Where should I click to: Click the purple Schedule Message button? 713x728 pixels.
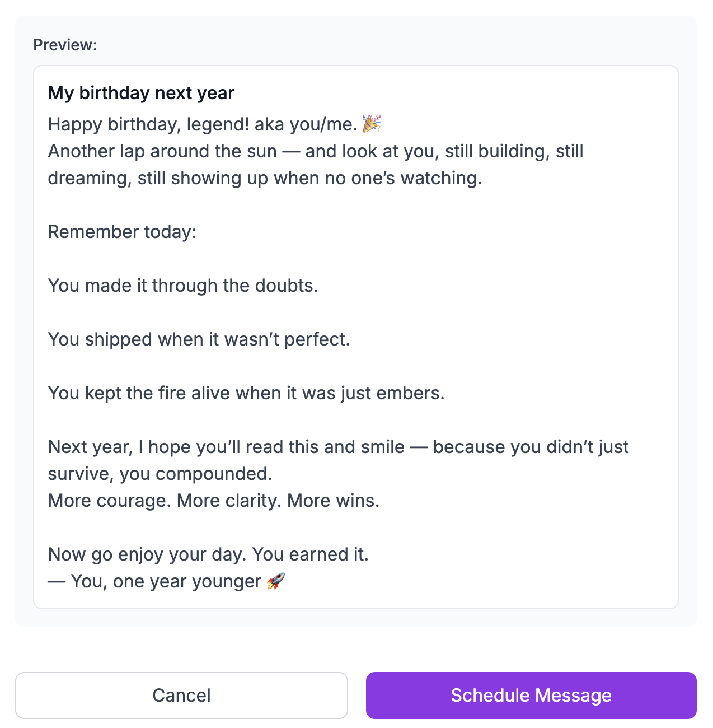tap(531, 695)
